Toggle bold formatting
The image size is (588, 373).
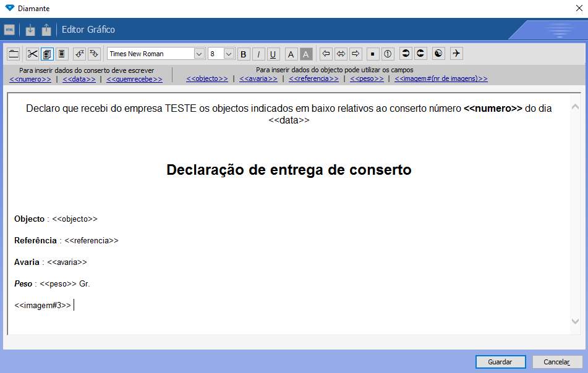point(243,54)
